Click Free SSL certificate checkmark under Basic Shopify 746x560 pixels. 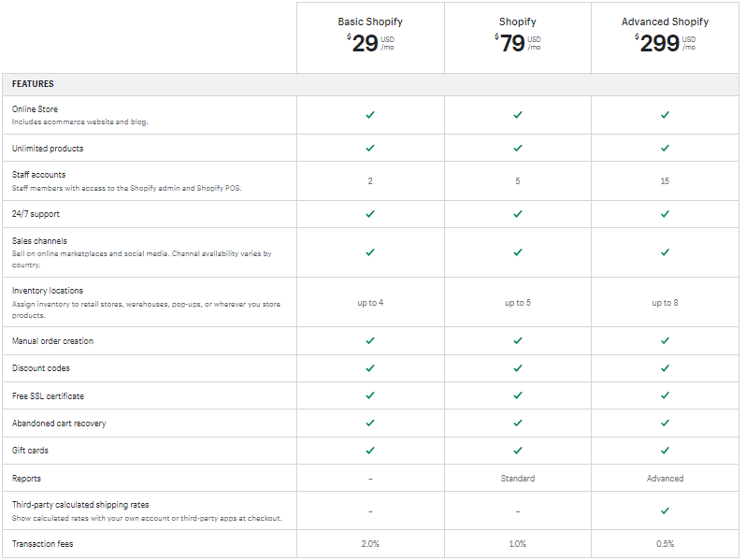(370, 395)
